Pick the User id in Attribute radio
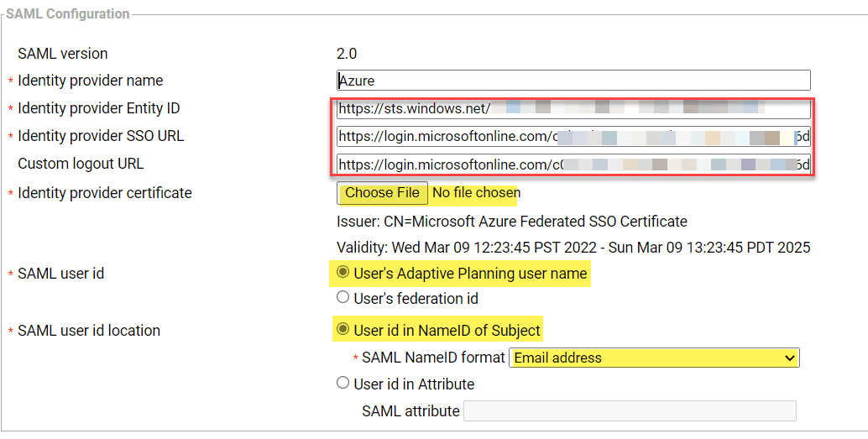The height and width of the screenshot is (439, 868). [x=342, y=384]
